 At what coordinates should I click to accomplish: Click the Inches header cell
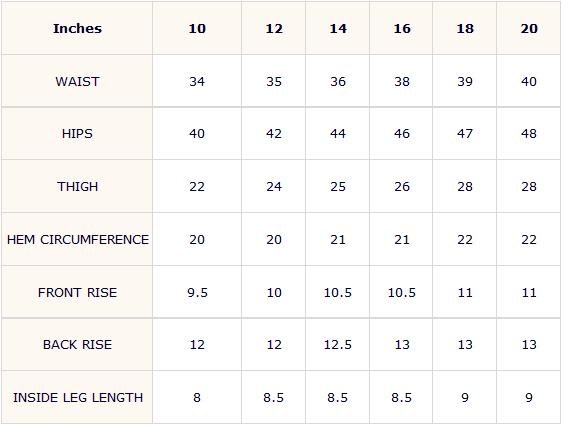77,28
